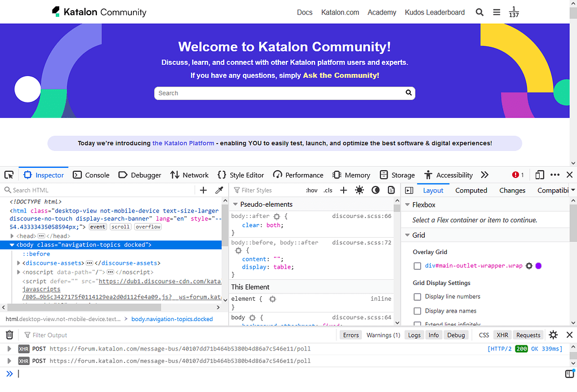Toggle the :hov pseudo-class panel
This screenshot has width=577, height=392.
[311, 190]
